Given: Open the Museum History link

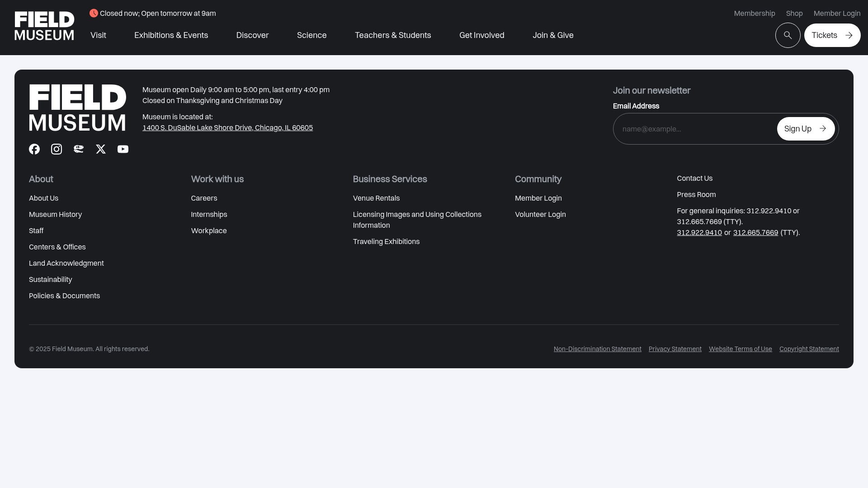Looking at the screenshot, I should (x=55, y=215).
